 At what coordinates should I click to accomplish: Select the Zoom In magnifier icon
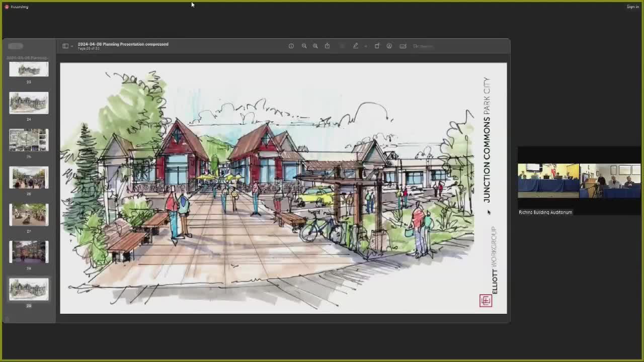(315, 46)
